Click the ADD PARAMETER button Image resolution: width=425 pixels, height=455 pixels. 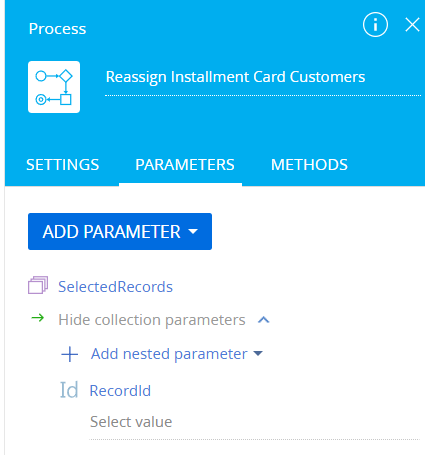120,231
